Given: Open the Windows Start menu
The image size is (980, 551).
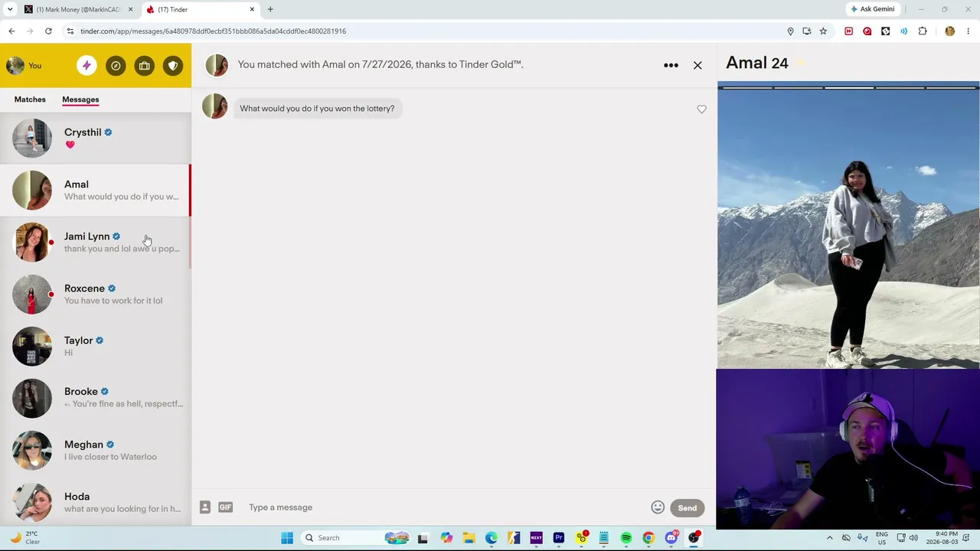Looking at the screenshot, I should 287,538.
